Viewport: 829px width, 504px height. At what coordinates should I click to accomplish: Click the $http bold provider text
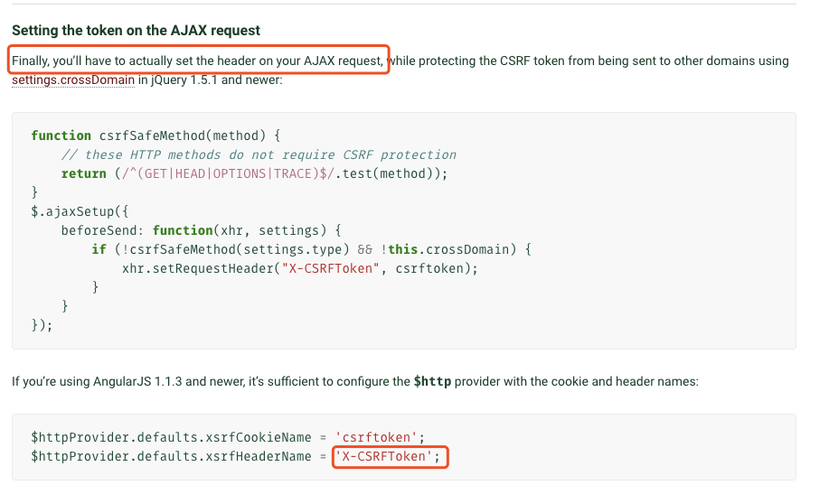432,381
